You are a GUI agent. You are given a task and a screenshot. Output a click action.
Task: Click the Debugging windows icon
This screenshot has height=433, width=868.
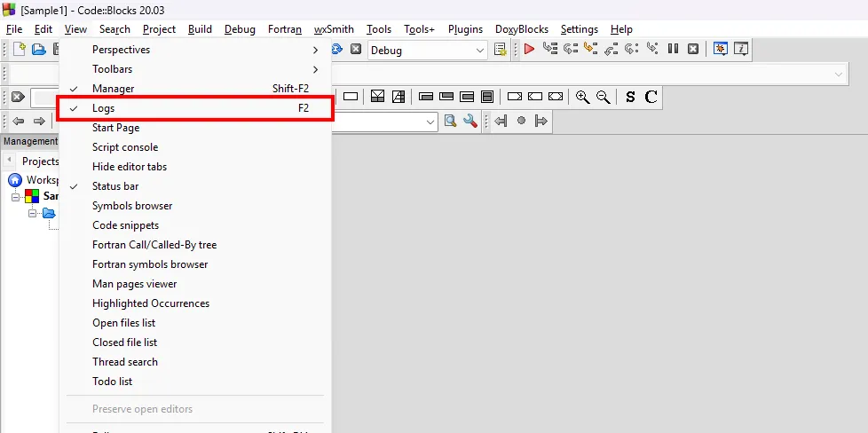click(721, 50)
